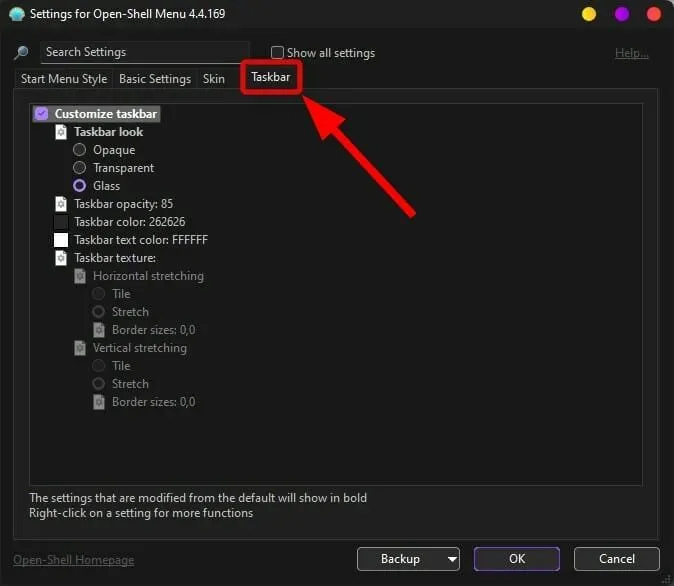The image size is (674, 586).
Task: Select the Taskbar color: 262626 row
Action: (x=129, y=222)
